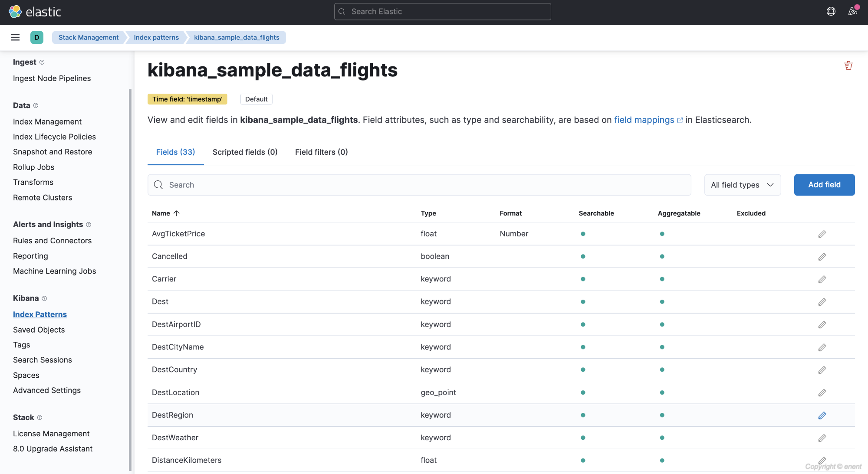Edit the DestLocation field
The width and height of the screenshot is (868, 474).
pos(822,393)
